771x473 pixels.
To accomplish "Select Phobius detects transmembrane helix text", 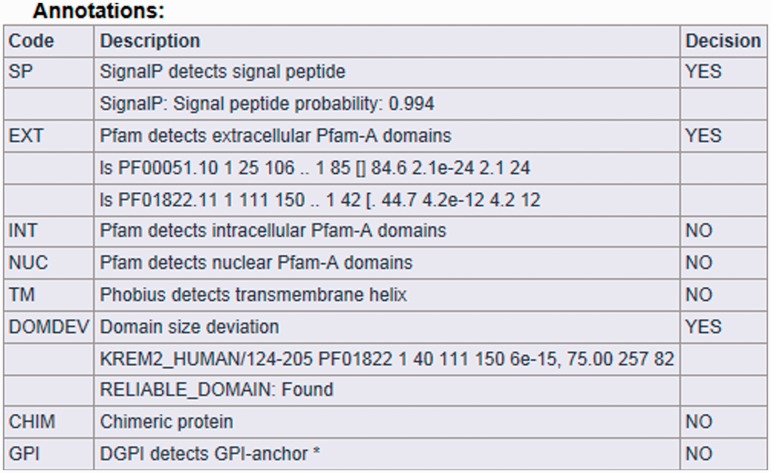I will pyautogui.click(x=253, y=295).
